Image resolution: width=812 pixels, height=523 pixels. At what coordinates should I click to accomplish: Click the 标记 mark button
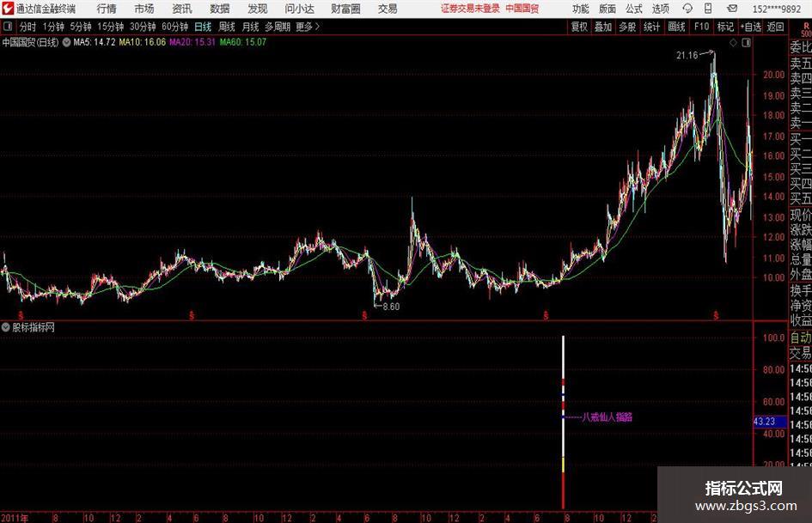pyautogui.click(x=725, y=27)
